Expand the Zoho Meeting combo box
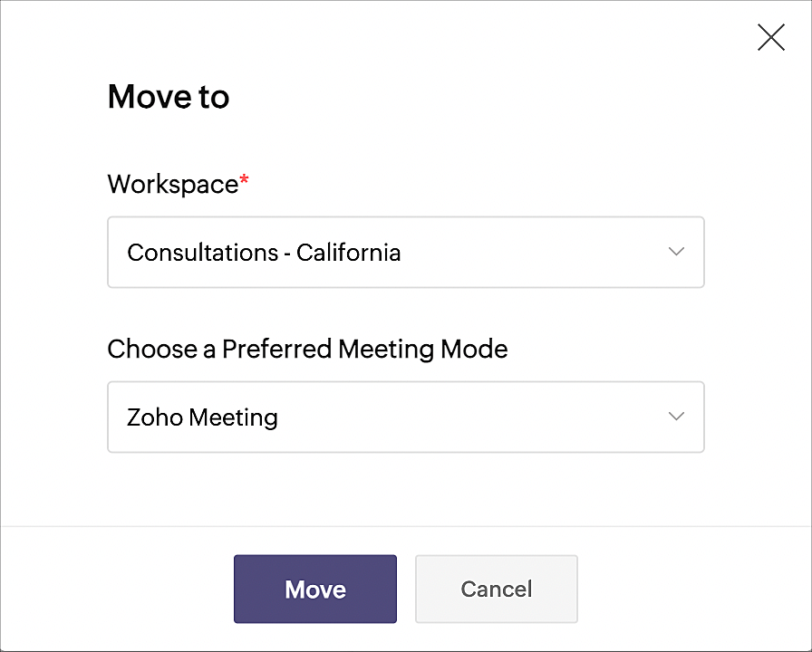This screenshot has width=812, height=652. tap(405, 417)
